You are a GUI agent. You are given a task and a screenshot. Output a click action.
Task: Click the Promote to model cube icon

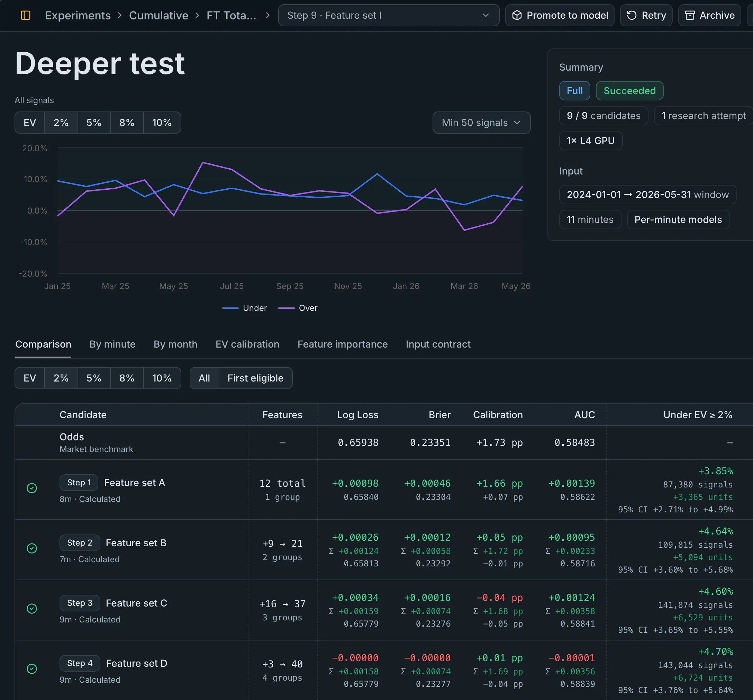(x=517, y=15)
